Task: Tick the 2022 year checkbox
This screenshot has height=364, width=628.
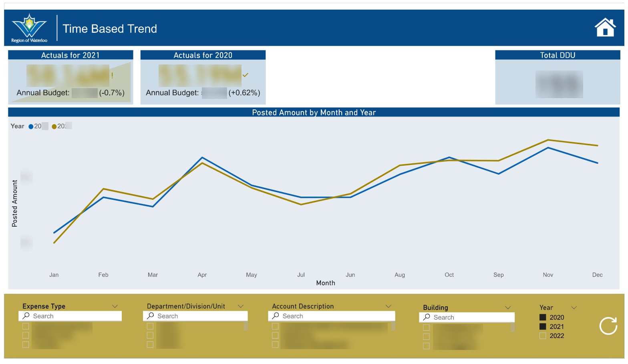Action: click(543, 336)
